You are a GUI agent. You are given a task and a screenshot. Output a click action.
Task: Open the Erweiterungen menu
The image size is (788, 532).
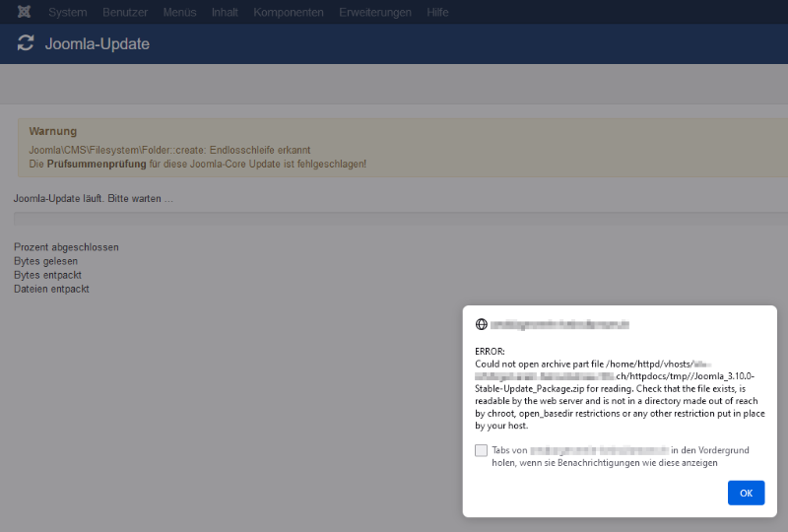[375, 12]
